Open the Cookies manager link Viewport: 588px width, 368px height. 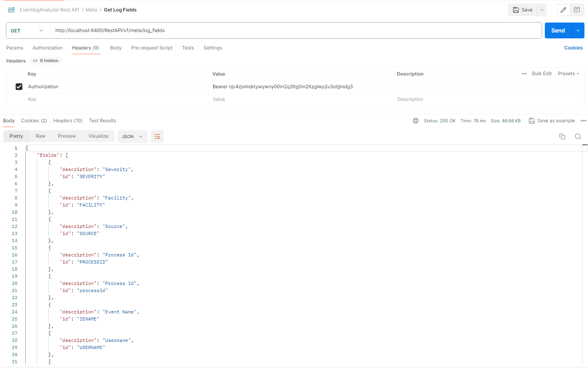tap(573, 47)
